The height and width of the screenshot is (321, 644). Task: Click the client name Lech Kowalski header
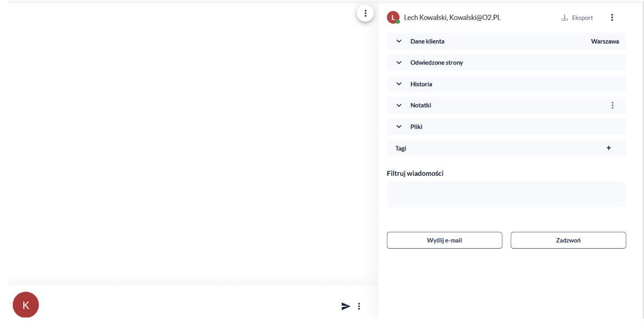[452, 18]
